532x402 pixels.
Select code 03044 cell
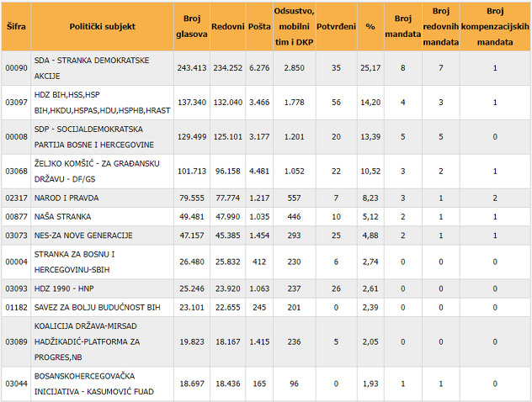click(16, 384)
